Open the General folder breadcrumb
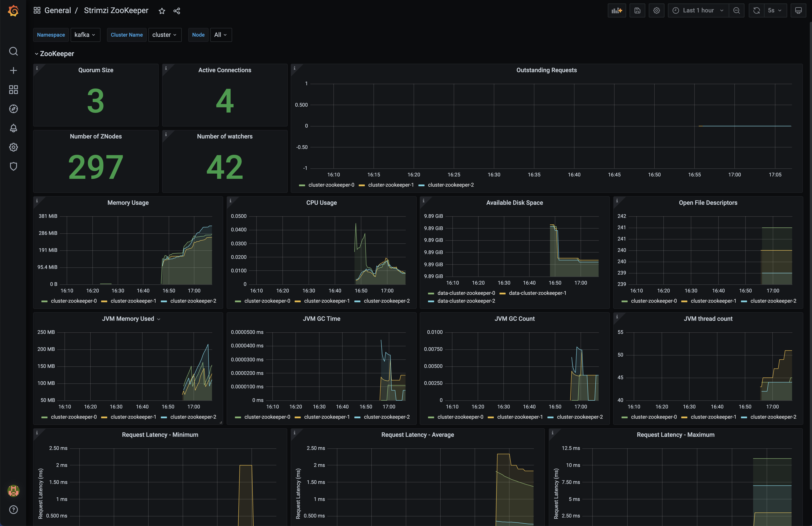Image resolution: width=812 pixels, height=526 pixels. (x=58, y=11)
